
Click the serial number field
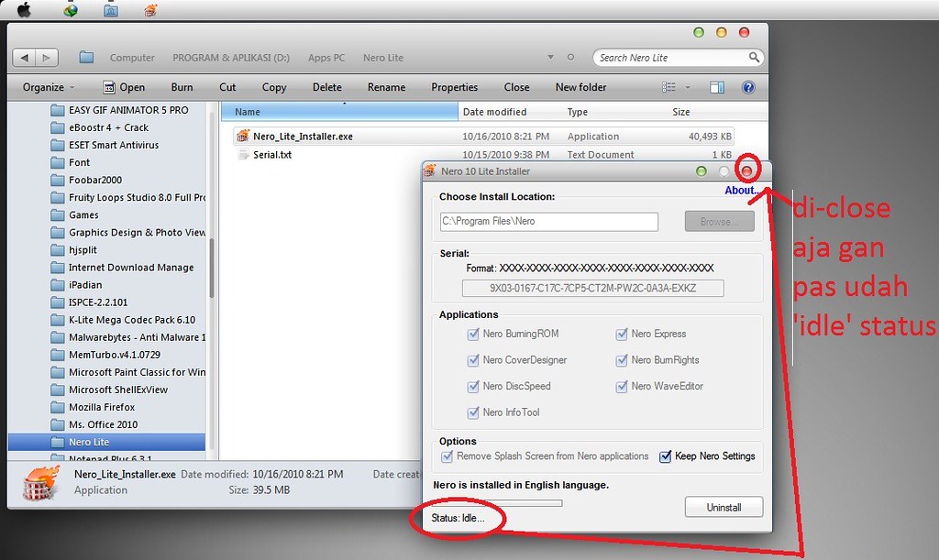coord(593,289)
